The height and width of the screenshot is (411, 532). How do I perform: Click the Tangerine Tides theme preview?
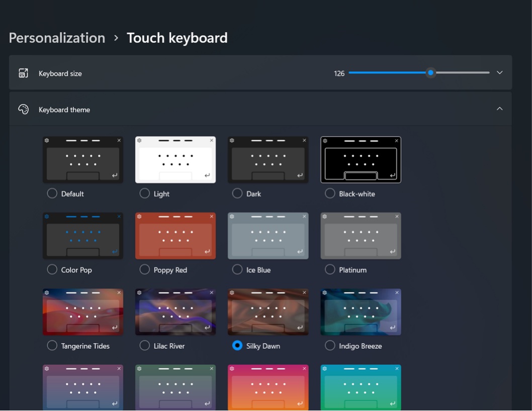(x=83, y=312)
